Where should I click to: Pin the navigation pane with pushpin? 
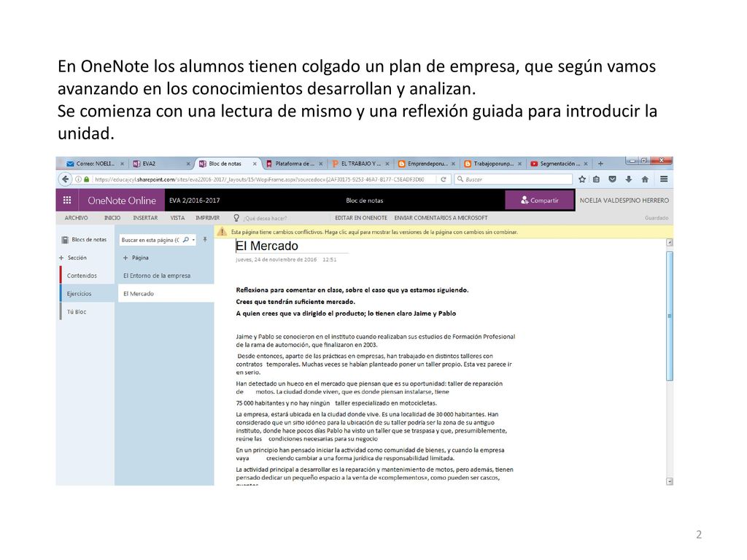pyautogui.click(x=205, y=239)
